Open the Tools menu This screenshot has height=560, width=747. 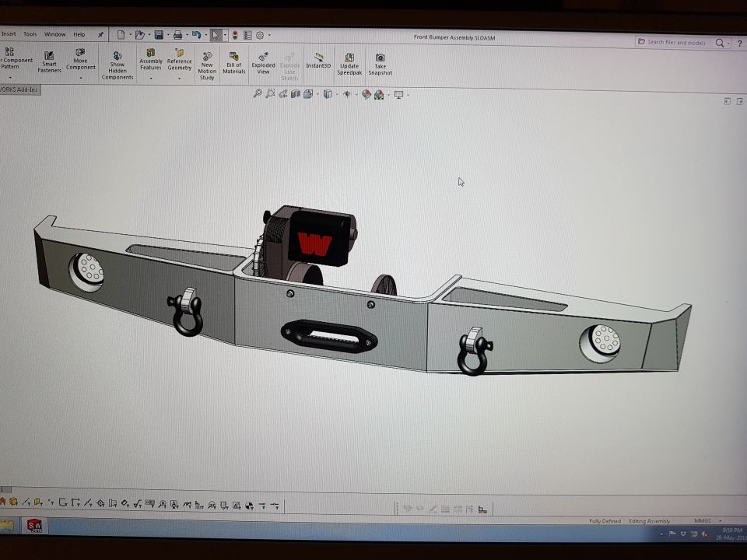coord(30,33)
